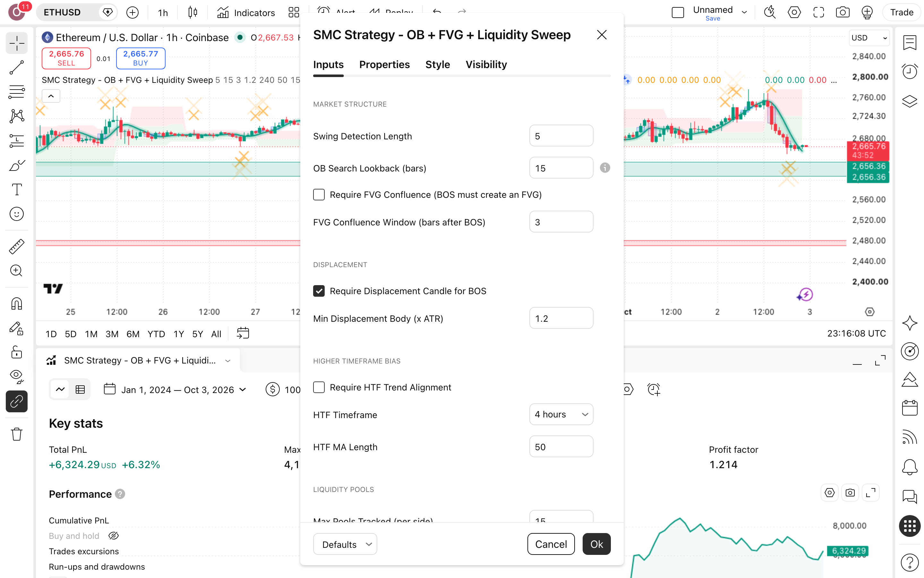Open the Trade button
The image size is (924, 578).
(902, 13)
